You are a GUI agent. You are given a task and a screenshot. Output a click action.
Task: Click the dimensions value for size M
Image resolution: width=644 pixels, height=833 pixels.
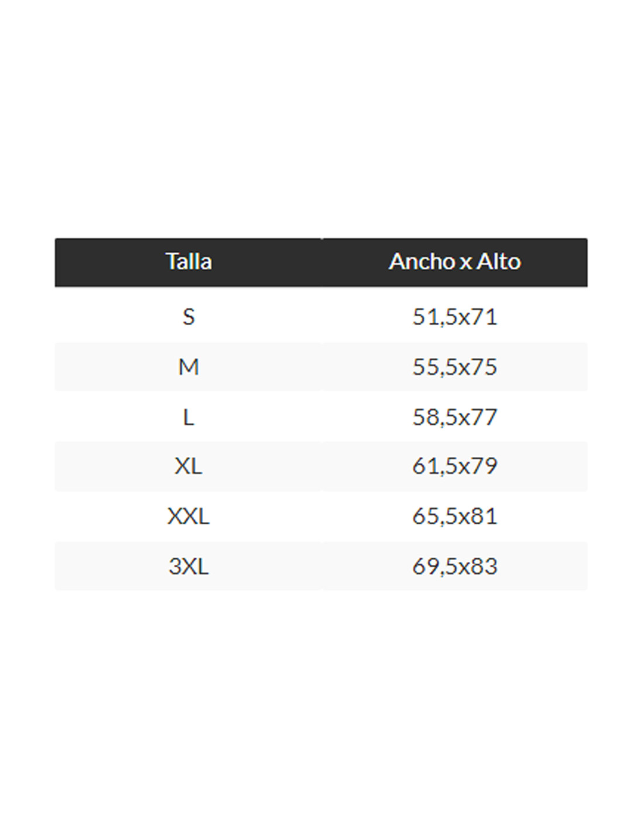point(454,367)
